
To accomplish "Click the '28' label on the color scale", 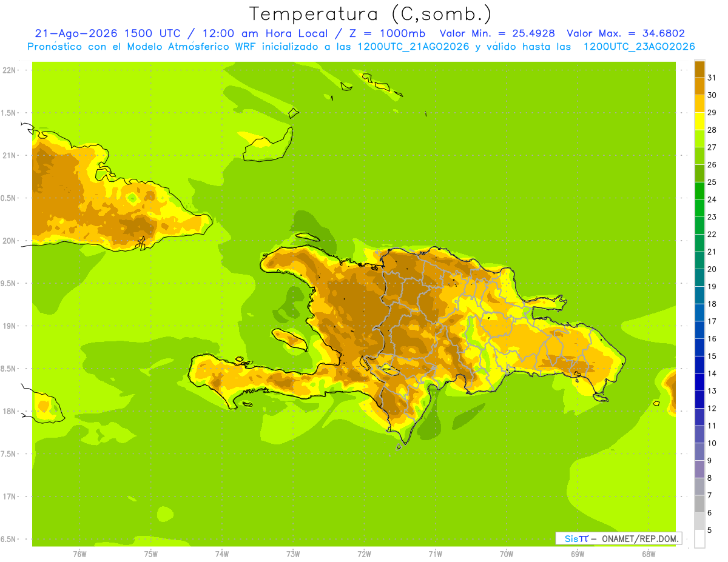I will pyautogui.click(x=712, y=130).
